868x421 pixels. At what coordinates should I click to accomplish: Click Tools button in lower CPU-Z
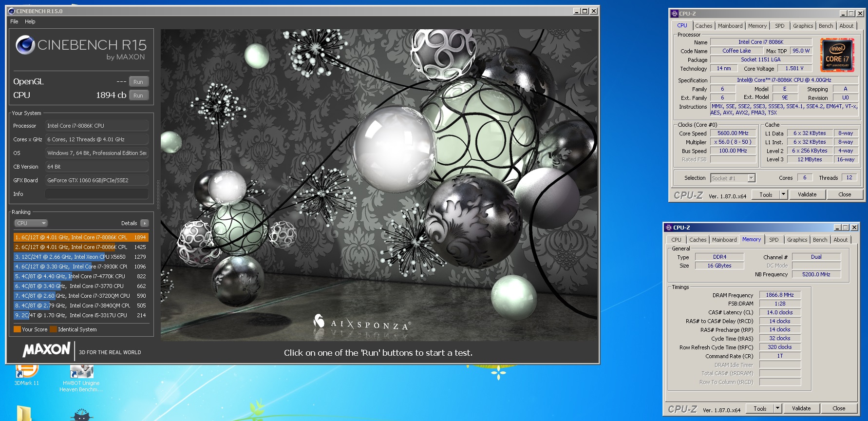[x=760, y=408]
